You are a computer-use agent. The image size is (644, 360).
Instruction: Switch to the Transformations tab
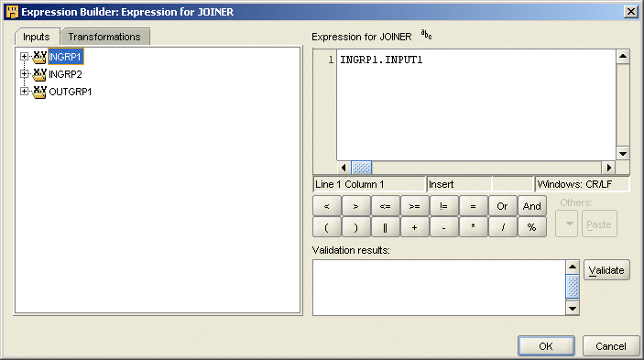pos(104,37)
